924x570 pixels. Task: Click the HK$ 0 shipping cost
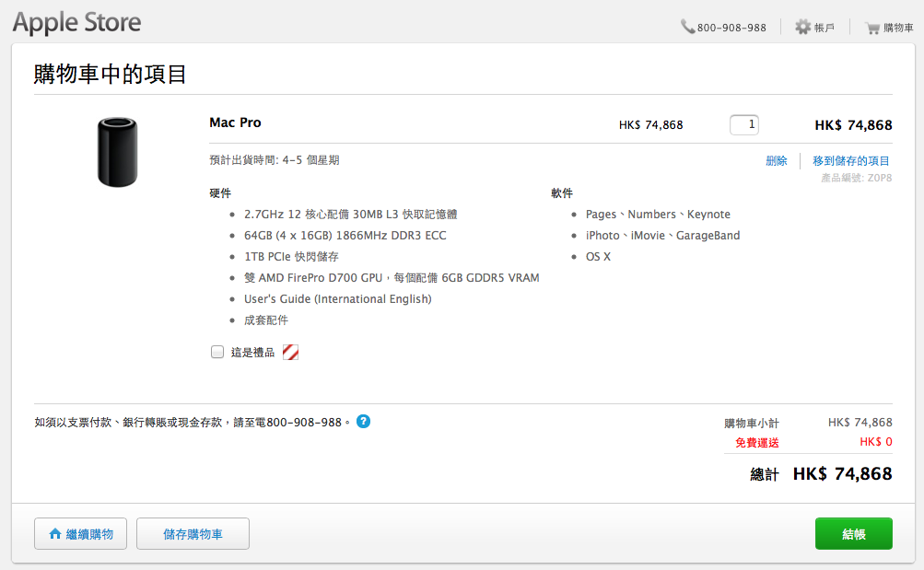pyautogui.click(x=876, y=442)
